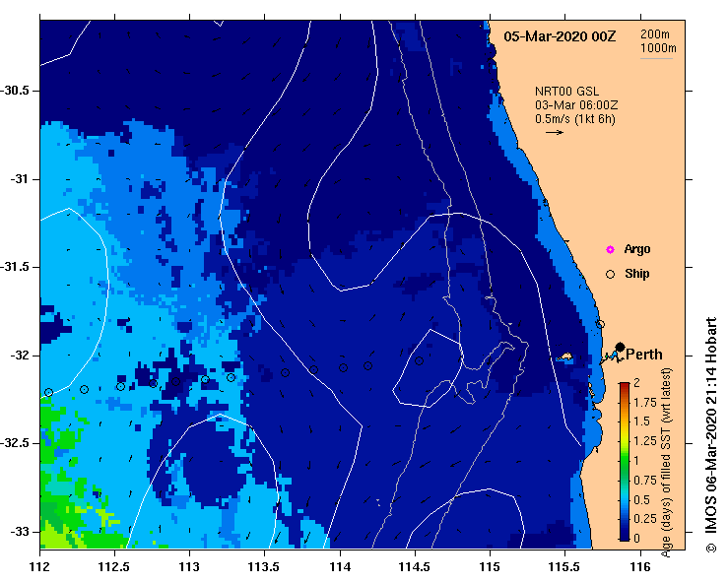Viewport: 728px width, 583px height.
Task: Click the longitude axis label 115.5
Action: click(565, 567)
